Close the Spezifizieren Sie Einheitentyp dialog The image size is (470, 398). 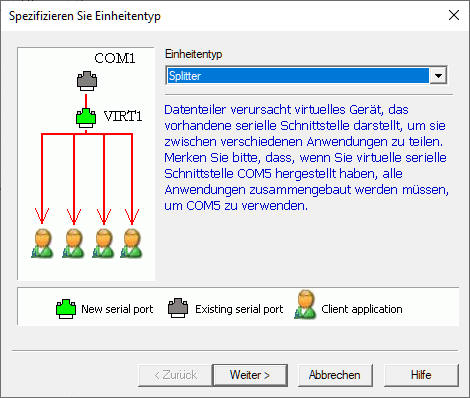(x=454, y=15)
